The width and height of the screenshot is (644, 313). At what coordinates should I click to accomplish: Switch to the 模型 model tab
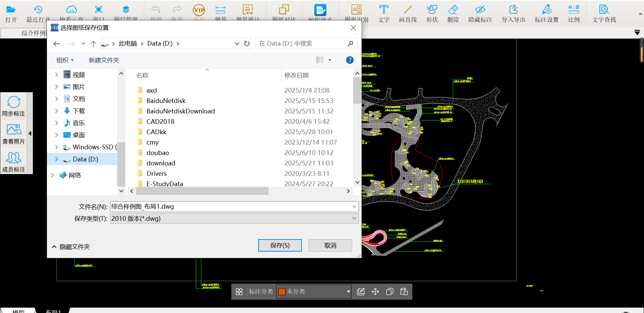click(18, 311)
